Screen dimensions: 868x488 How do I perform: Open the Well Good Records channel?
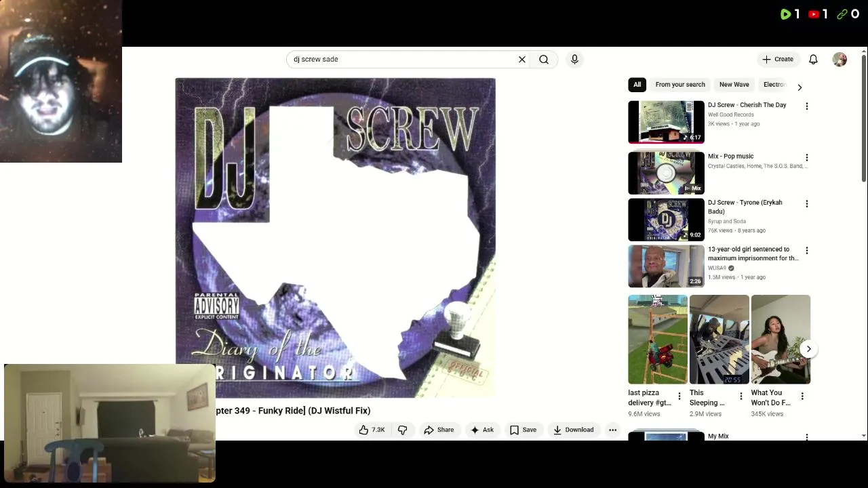[x=730, y=115]
